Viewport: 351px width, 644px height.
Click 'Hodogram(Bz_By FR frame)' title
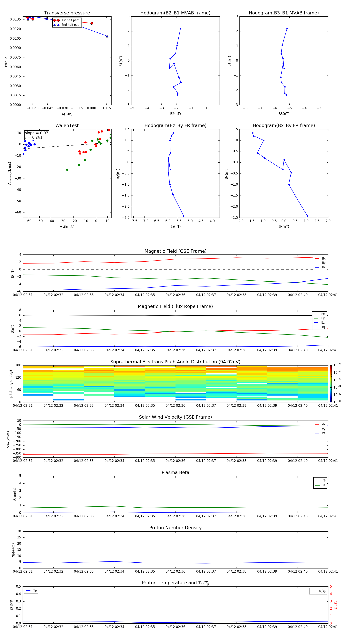175,125
